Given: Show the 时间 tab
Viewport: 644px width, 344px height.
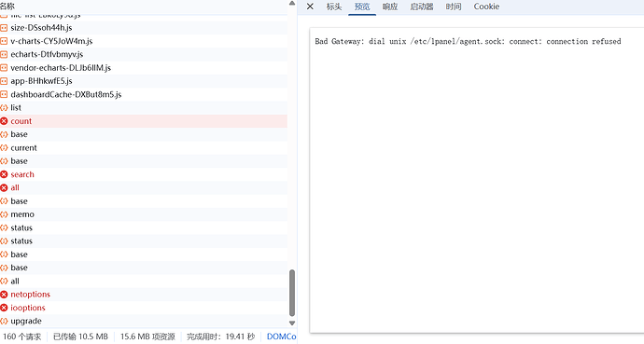Looking at the screenshot, I should 454,7.
